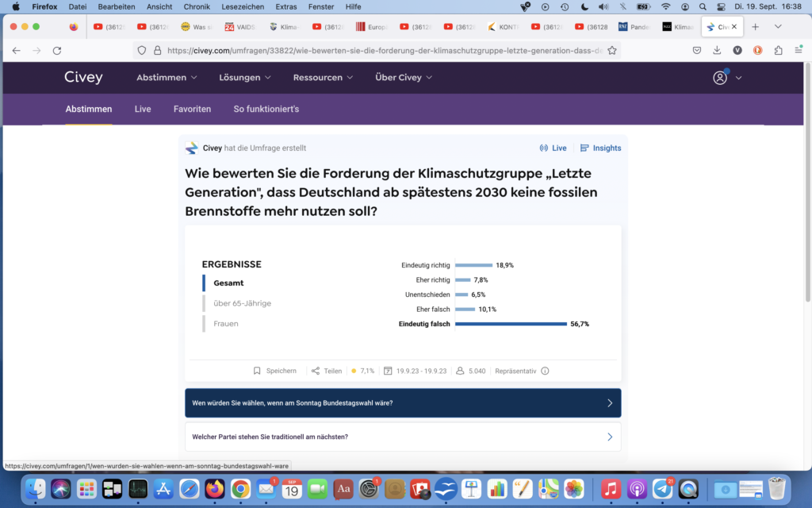Expand the Abstimmen dropdown in the header

(167, 78)
